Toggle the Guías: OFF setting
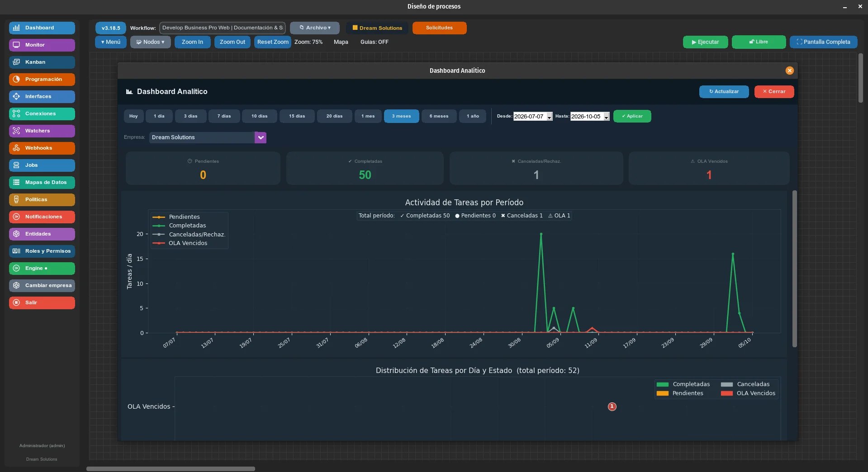Image resolution: width=868 pixels, height=472 pixels. [374, 42]
